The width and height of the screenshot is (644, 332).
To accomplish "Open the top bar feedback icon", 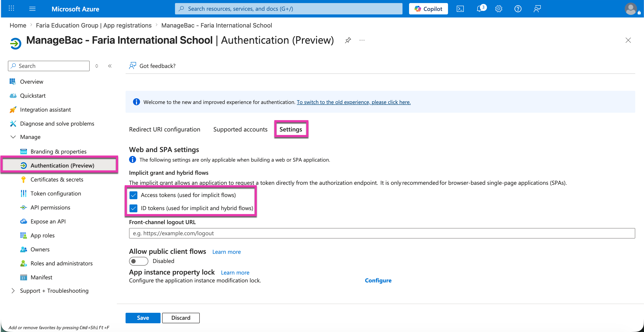I will 537,9.
